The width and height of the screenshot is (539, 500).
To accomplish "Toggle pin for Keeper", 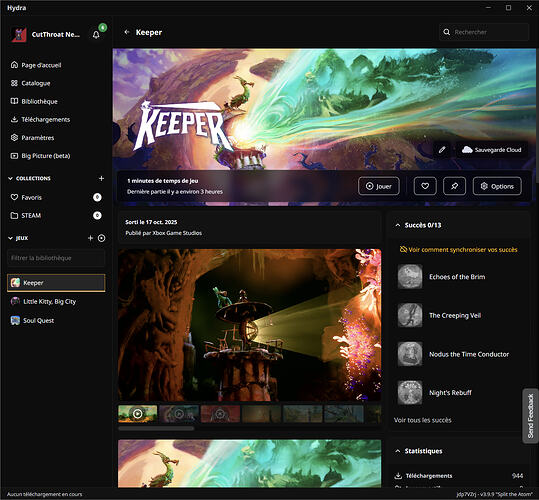I will click(454, 186).
